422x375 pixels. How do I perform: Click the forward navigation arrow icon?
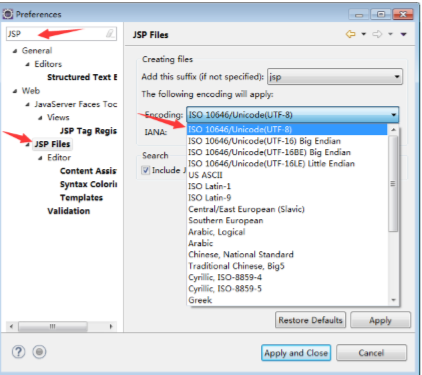tap(377, 34)
